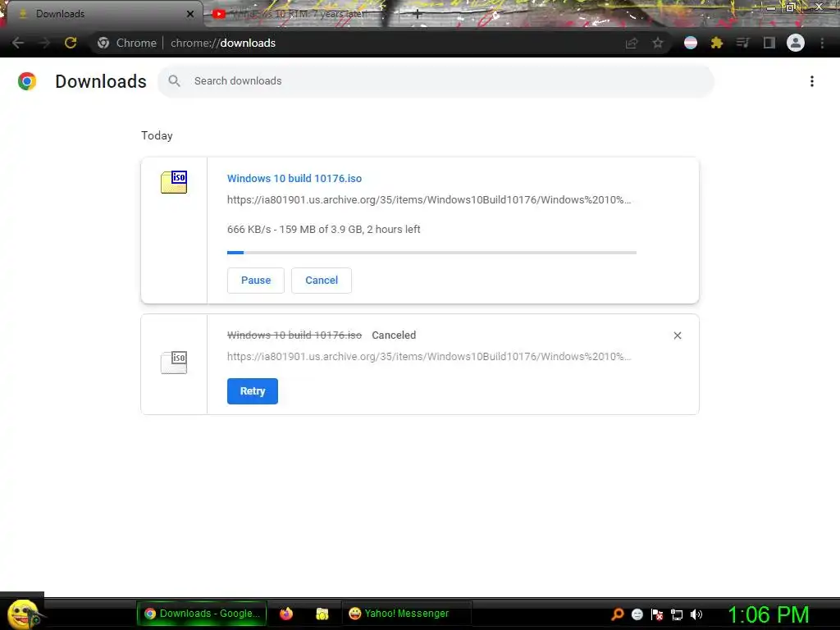Open Chrome's three-dot browser menu
The image size is (840, 630).
822,43
